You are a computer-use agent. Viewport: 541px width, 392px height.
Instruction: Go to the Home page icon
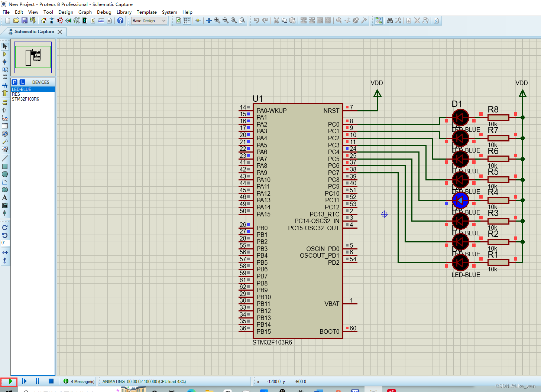click(x=44, y=21)
